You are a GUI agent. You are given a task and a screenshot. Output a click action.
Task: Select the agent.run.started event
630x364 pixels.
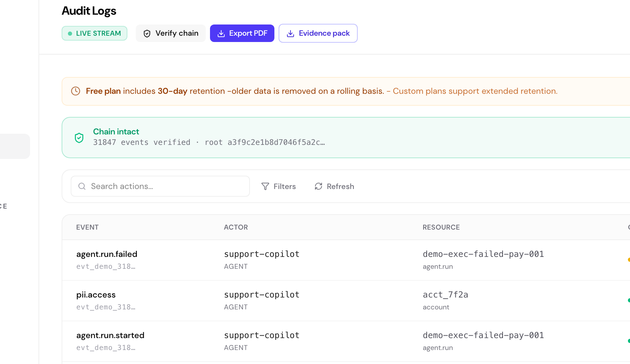110,335
